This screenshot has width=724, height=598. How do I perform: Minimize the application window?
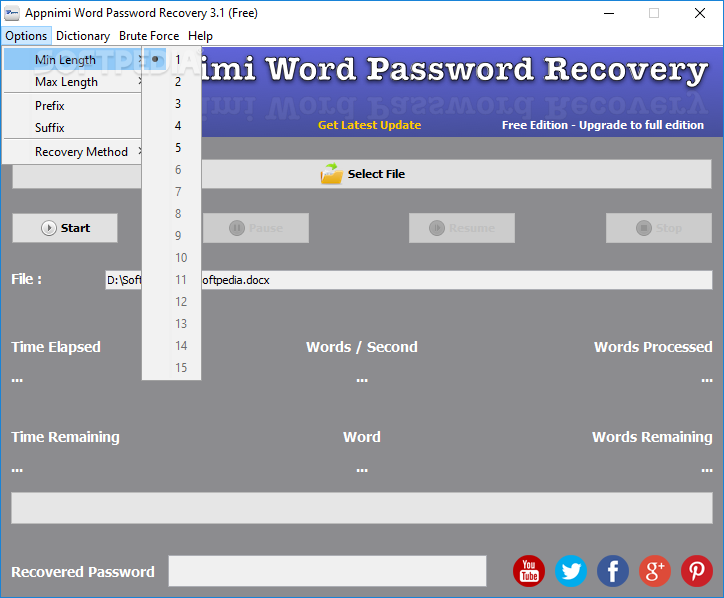(x=609, y=13)
